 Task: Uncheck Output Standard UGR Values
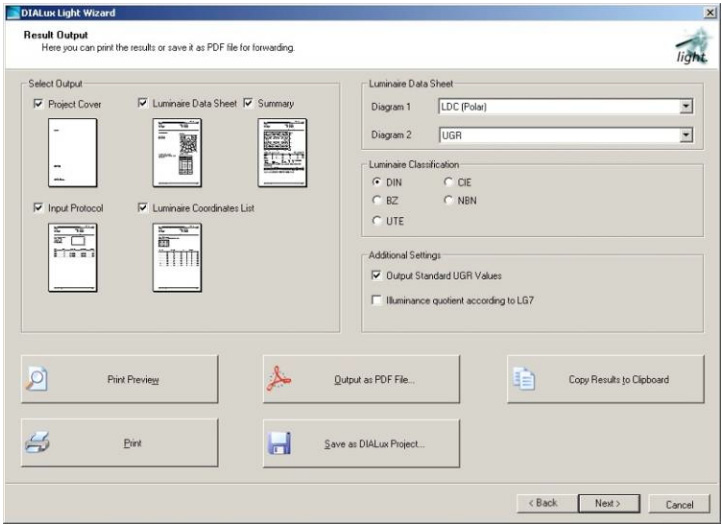point(376,275)
